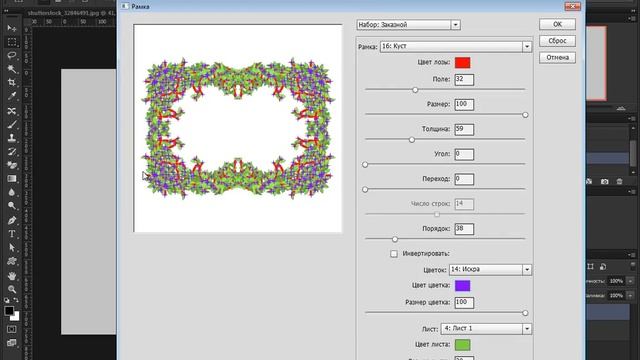Click the Отмена button

click(557, 58)
